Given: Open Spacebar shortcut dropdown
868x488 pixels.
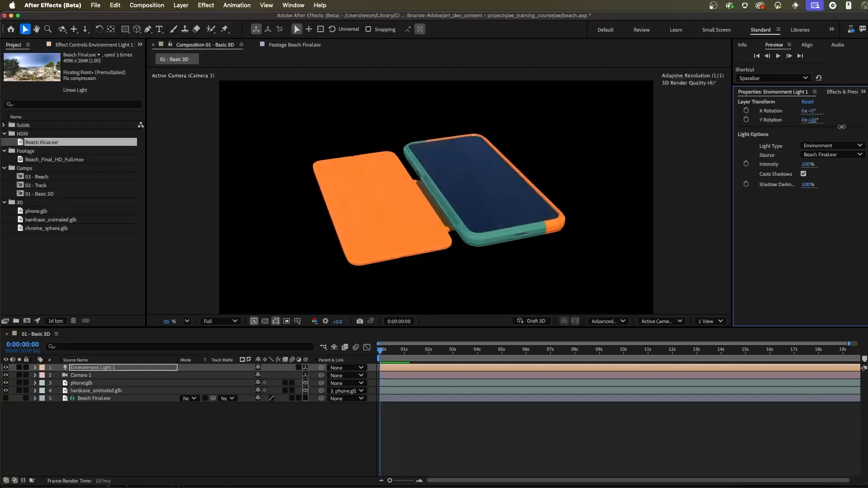Looking at the screenshot, I should [x=773, y=78].
